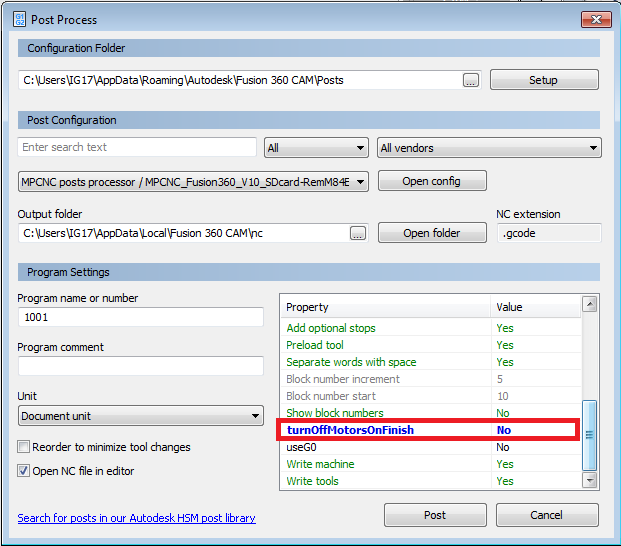Open the All category filter dropdown
Image resolution: width=621 pixels, height=546 pixels.
tap(316, 148)
